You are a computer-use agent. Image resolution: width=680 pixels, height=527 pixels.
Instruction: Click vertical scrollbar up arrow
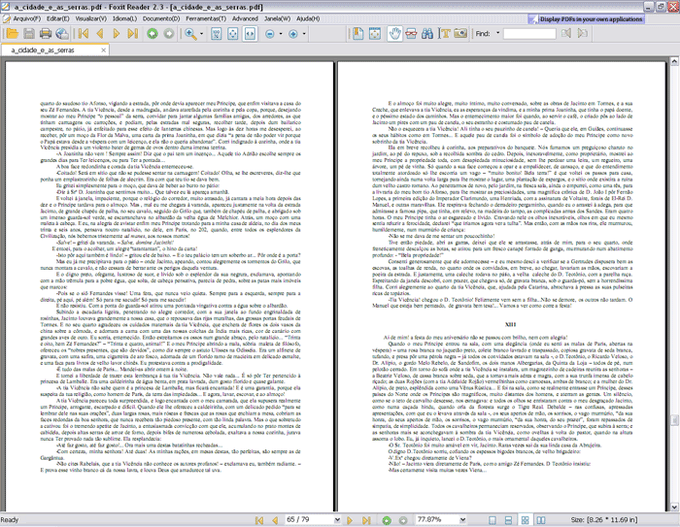click(674, 62)
